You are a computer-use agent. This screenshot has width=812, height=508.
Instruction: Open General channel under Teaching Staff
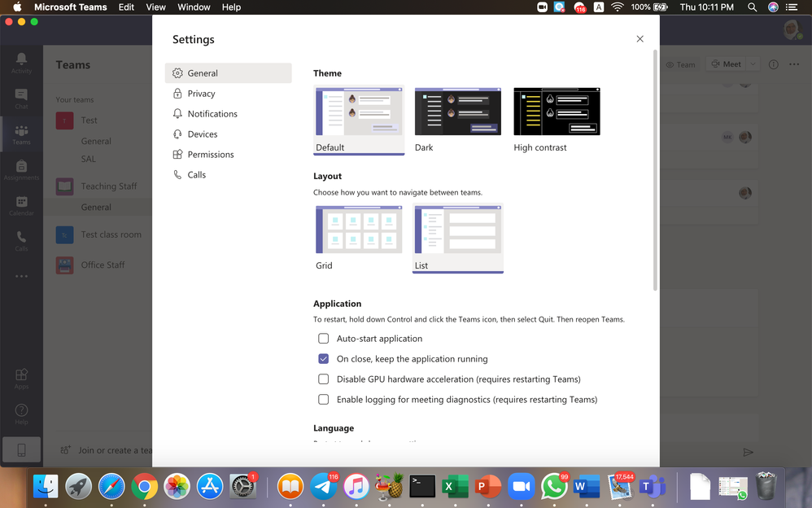(96, 208)
